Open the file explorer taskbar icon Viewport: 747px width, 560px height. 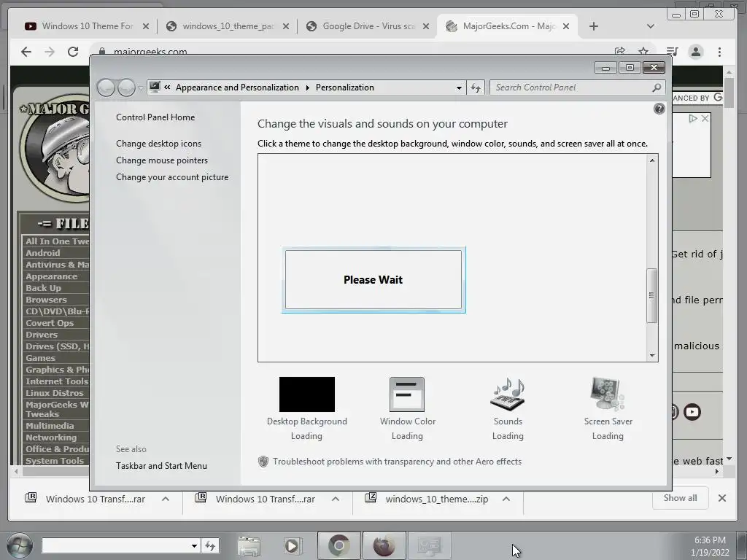click(x=249, y=545)
